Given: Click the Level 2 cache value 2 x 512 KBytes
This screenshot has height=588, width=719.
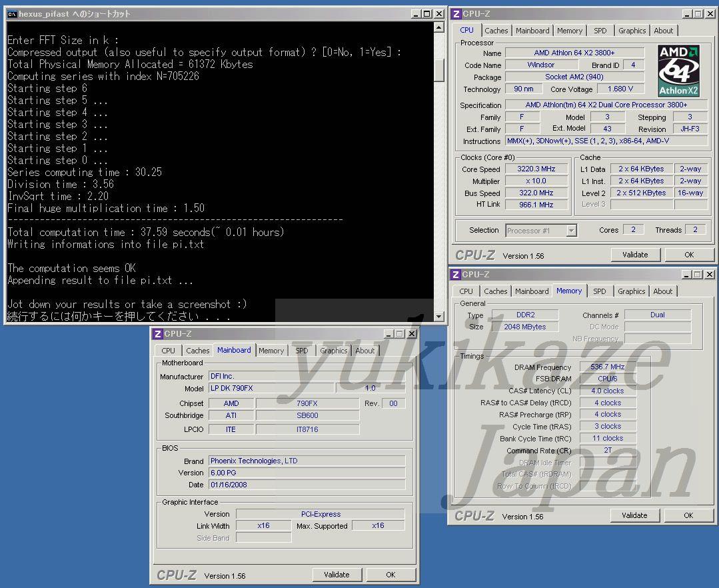Looking at the screenshot, I should (x=641, y=193).
